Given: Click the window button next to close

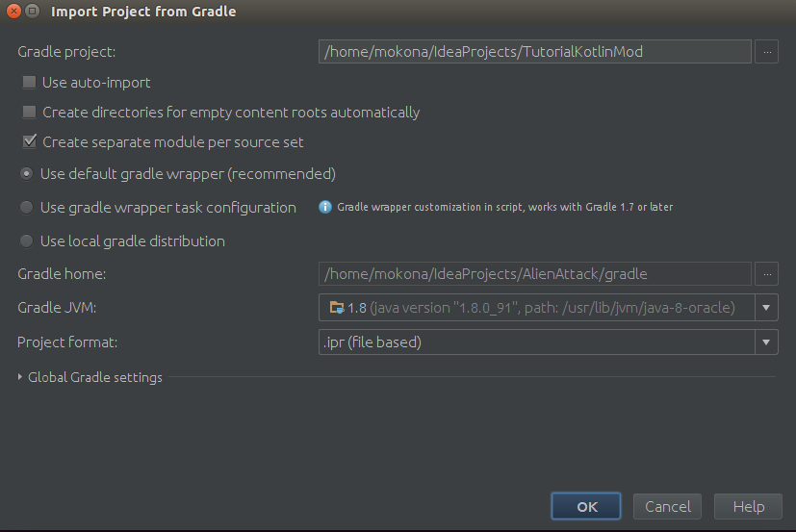Looking at the screenshot, I should 33,11.
